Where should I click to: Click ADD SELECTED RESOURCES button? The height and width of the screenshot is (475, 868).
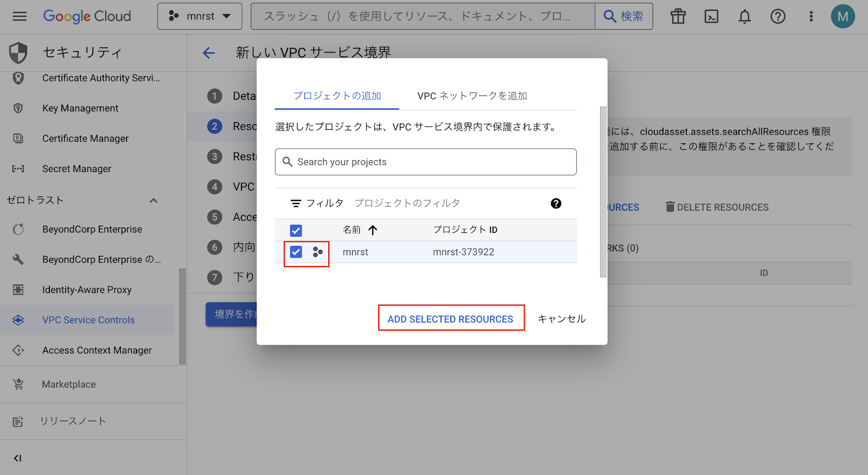450,319
